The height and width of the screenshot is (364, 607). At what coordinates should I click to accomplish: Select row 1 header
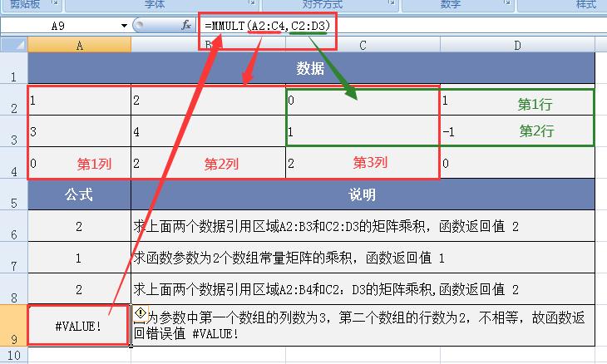coord(13,68)
